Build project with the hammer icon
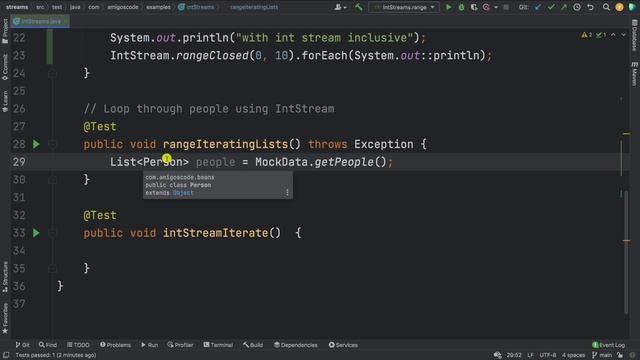 (x=358, y=7)
